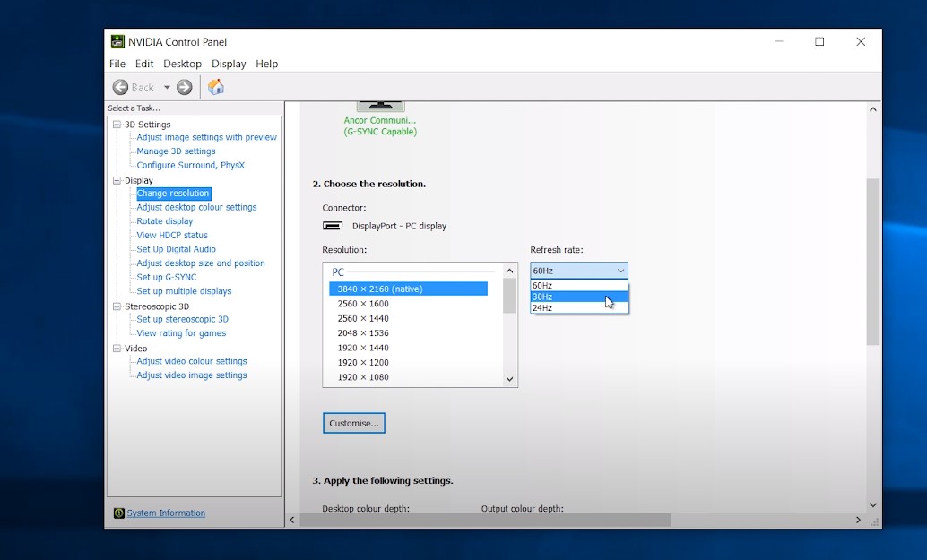Viewport: 927px width, 560px height.
Task: Open Adjust image settings with preview
Action: [x=206, y=137]
